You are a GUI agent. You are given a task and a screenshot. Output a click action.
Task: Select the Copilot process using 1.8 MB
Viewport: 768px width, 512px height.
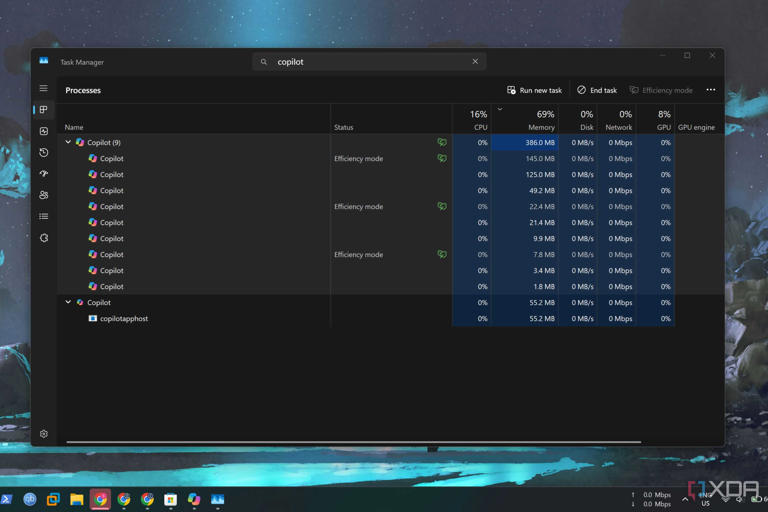pos(391,287)
